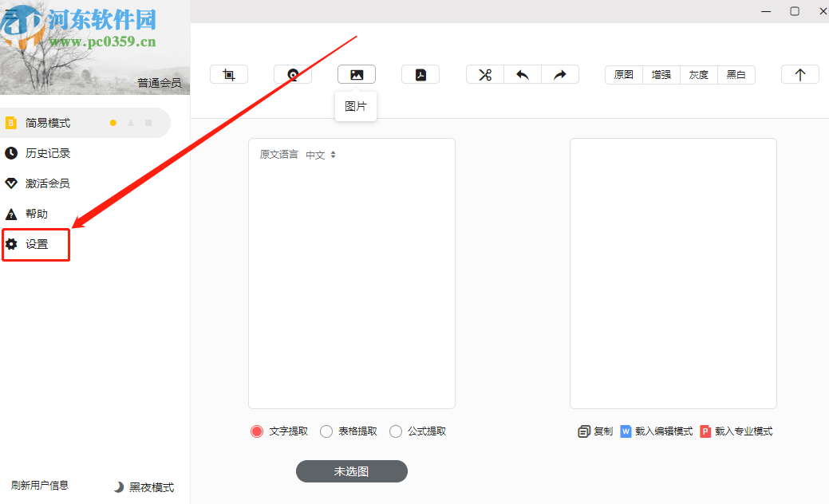The width and height of the screenshot is (829, 504).
Task: Open the 原文语言 language dropdown
Action: point(322,155)
